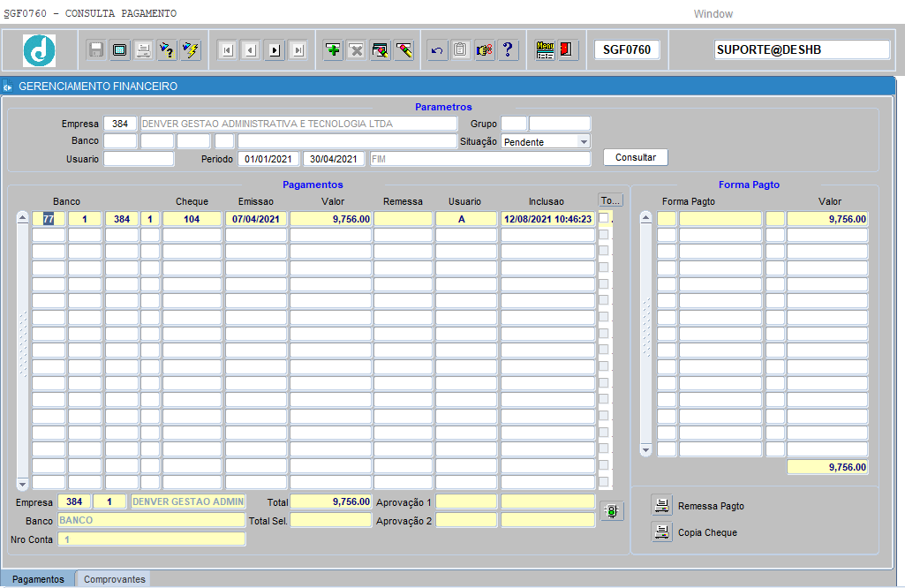
Task: Click the screen print icon beside Save
Action: pos(120,50)
